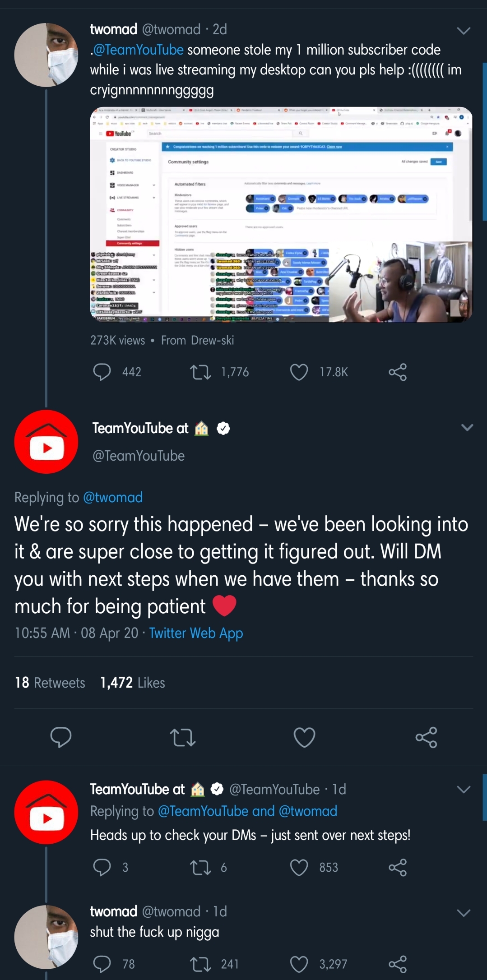Share TeamYouTube's main apology tweet
The width and height of the screenshot is (487, 980).
[427, 737]
